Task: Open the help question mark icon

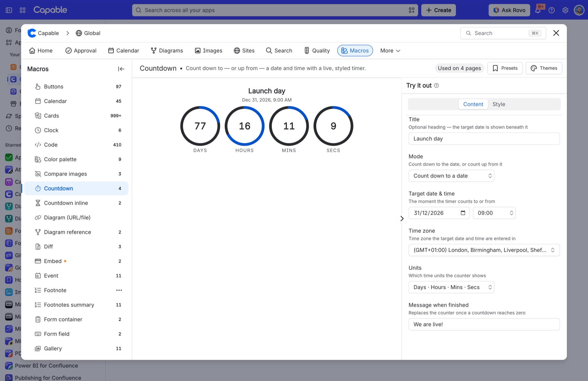Action: tap(552, 10)
